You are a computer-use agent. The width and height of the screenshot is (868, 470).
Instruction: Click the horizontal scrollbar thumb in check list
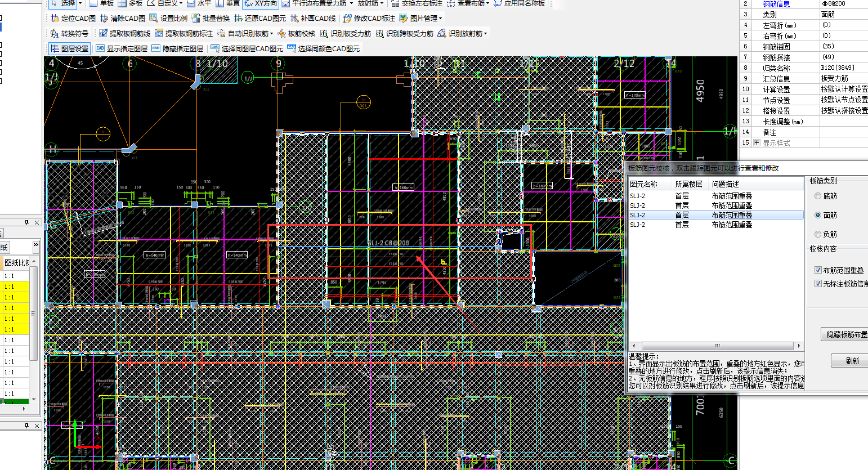click(x=717, y=346)
